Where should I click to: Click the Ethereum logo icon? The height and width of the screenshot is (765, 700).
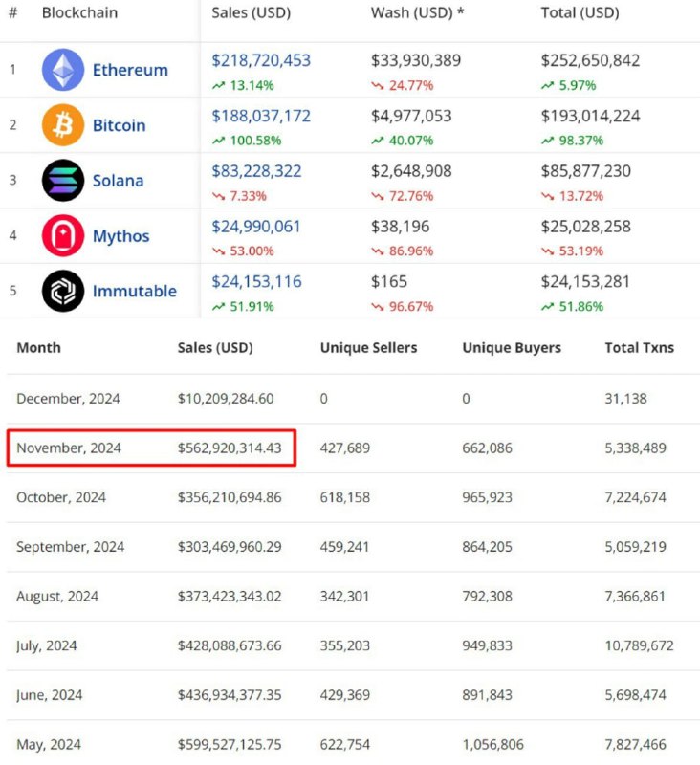[x=63, y=70]
